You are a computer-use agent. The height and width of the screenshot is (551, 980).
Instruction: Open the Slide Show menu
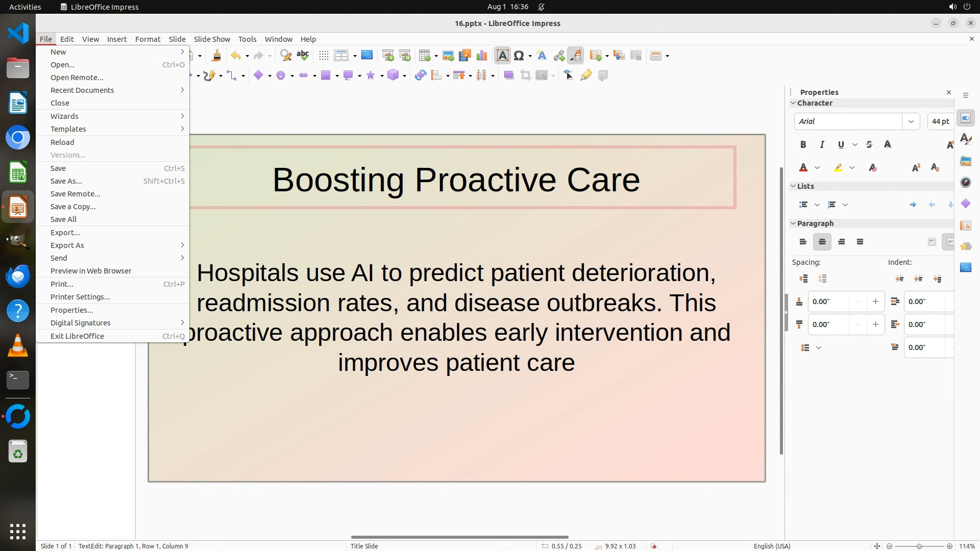(211, 39)
